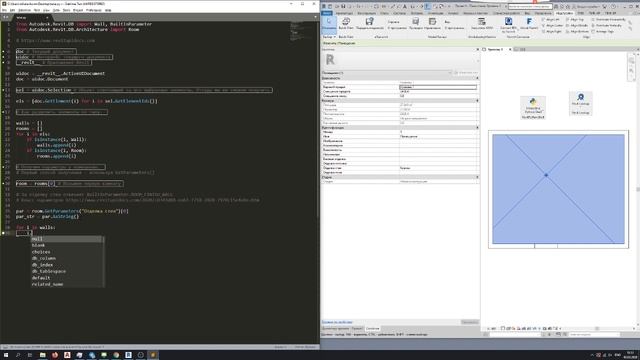The width and height of the screenshot is (640, 360).
Task: Click the eTransmit transmit model icon
Action: [370, 23]
